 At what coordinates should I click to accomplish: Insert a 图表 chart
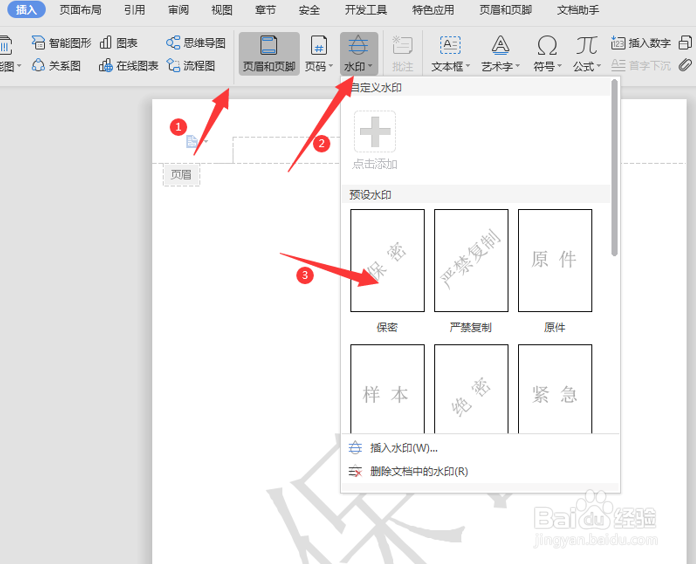pyautogui.click(x=119, y=43)
